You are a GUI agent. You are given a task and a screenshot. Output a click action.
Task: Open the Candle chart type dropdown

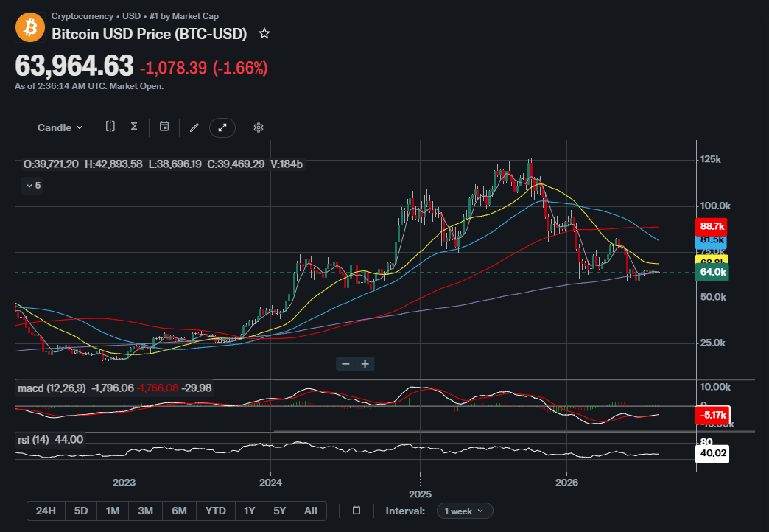pos(60,127)
